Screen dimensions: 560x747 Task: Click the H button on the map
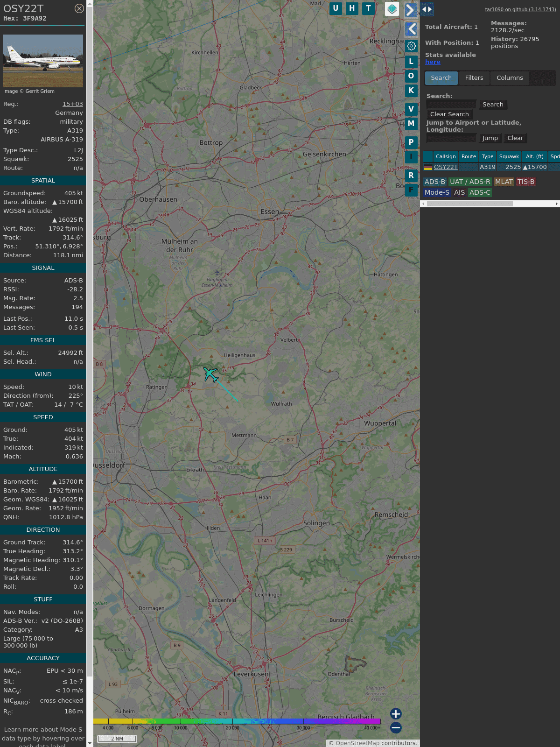pos(352,8)
